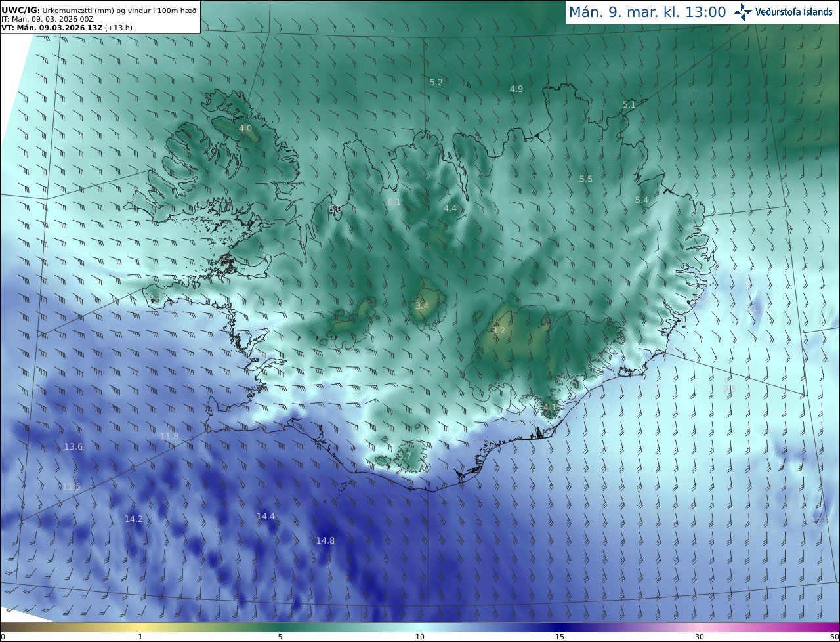Click the 13.6 value on the map

pyautogui.click(x=73, y=447)
